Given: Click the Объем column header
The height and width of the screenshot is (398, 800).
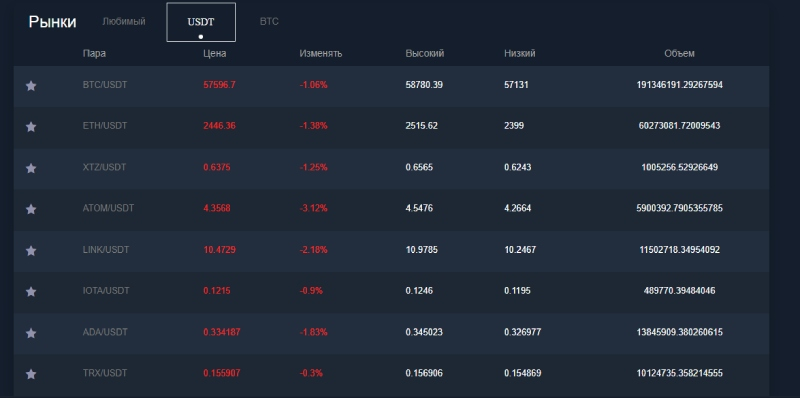Looking at the screenshot, I should [679, 54].
